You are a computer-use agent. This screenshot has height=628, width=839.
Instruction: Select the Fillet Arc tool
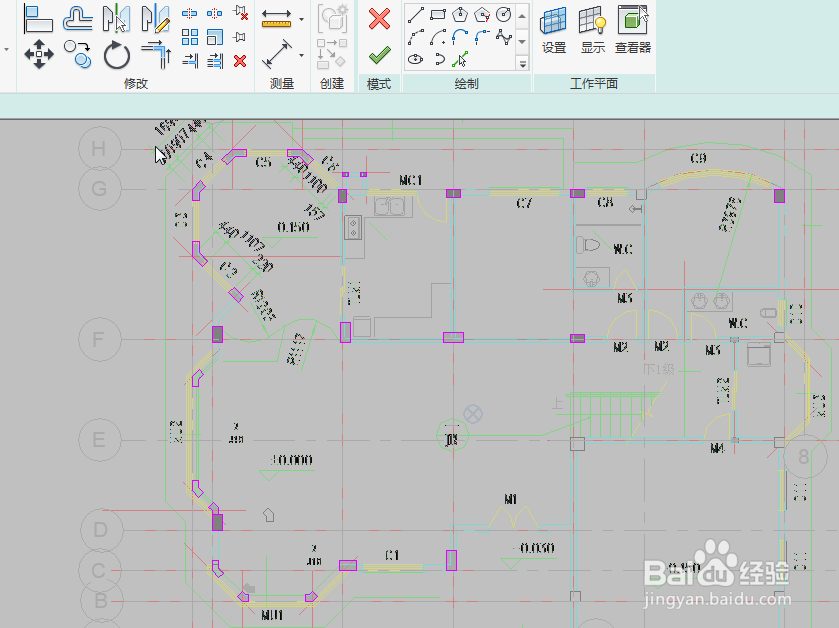coord(482,37)
